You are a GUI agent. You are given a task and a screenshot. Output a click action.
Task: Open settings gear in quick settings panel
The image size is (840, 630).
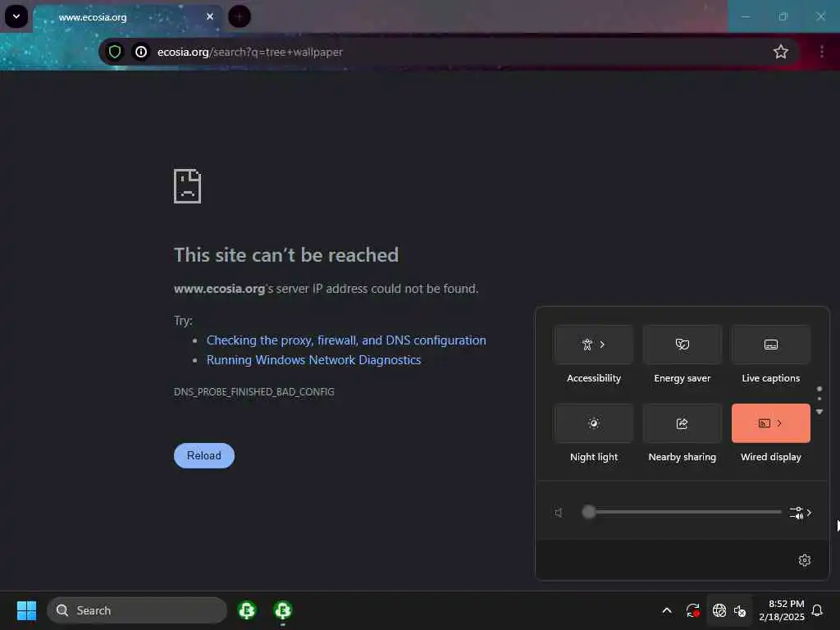(804, 560)
